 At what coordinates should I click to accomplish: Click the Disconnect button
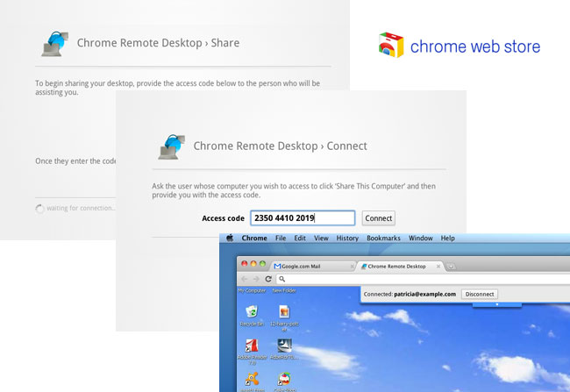coord(480,294)
